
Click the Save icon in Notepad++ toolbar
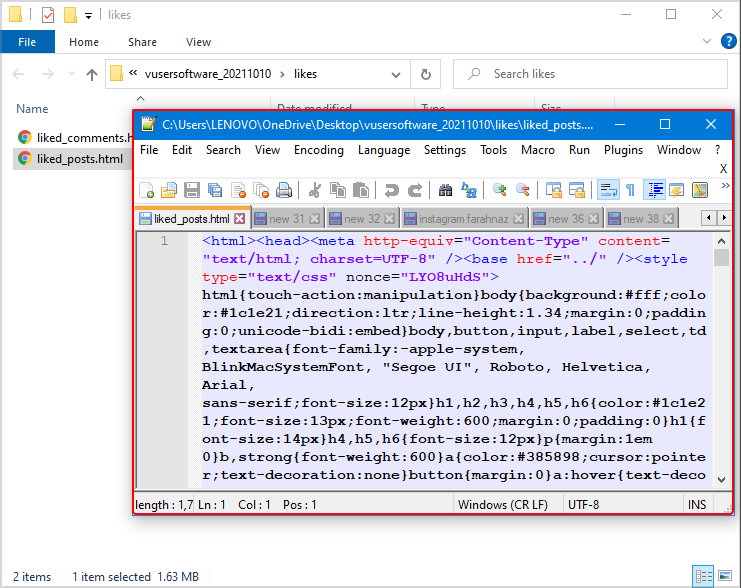pos(191,190)
